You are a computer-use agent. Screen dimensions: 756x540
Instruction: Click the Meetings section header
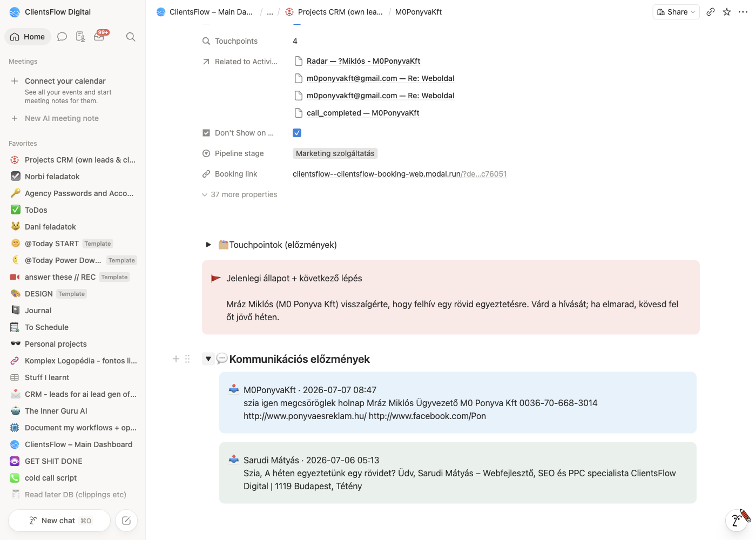click(x=23, y=62)
